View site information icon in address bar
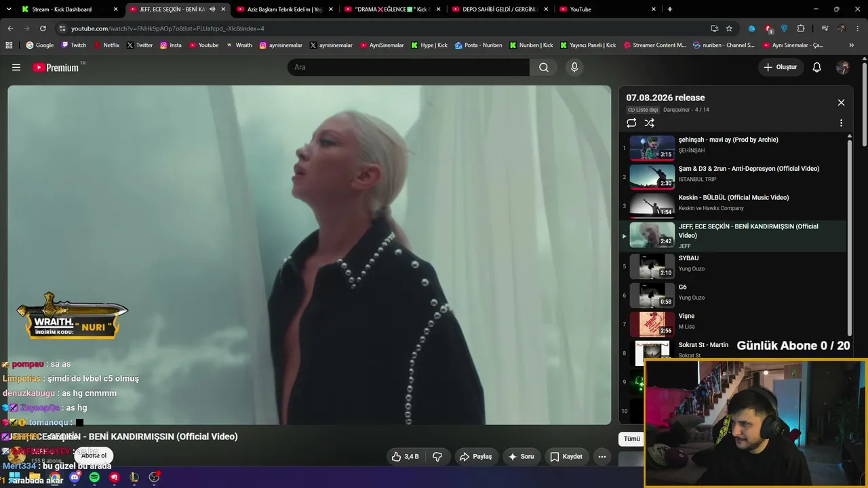The height and width of the screenshot is (488, 868). point(62,28)
